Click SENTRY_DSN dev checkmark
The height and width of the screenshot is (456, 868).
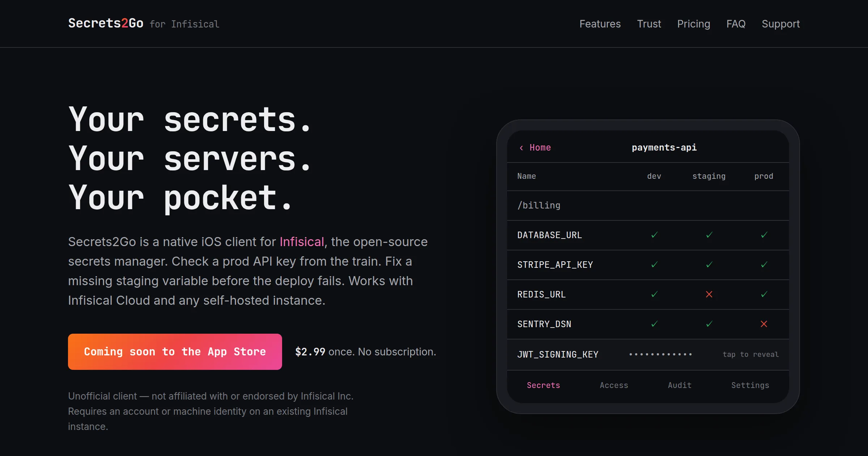coord(654,324)
